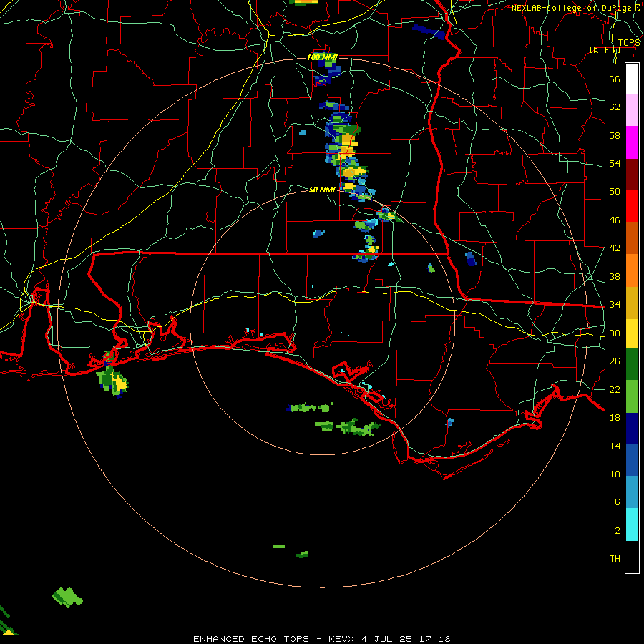The width and height of the screenshot is (644, 644).
Task: Click the 26 legend value
Action: [615, 361]
